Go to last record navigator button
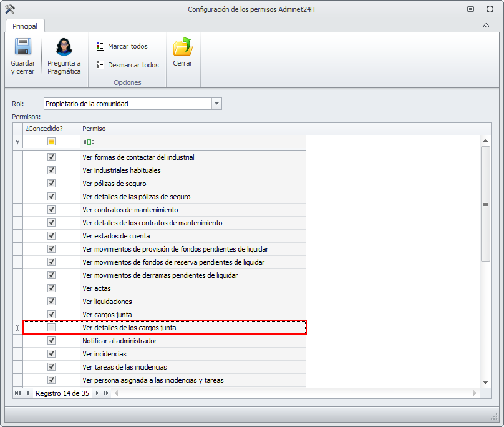 pyautogui.click(x=107, y=393)
